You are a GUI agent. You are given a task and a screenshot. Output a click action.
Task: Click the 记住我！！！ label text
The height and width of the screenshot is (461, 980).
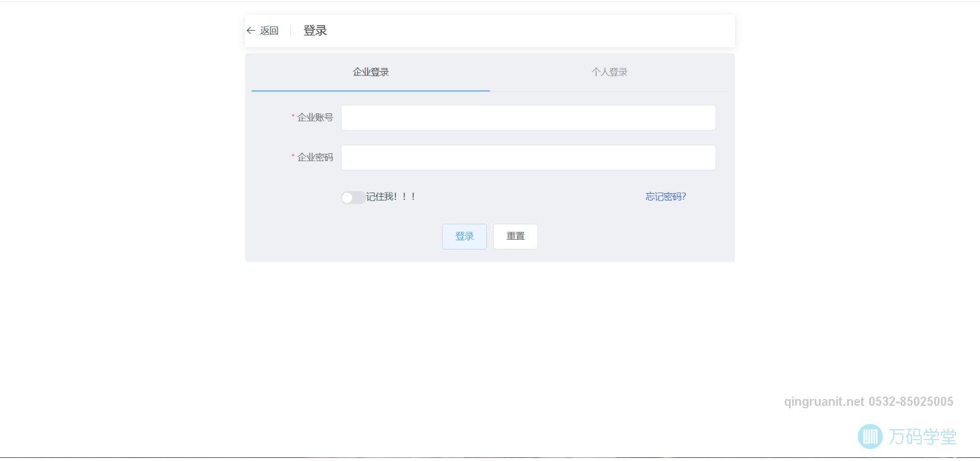click(x=391, y=197)
